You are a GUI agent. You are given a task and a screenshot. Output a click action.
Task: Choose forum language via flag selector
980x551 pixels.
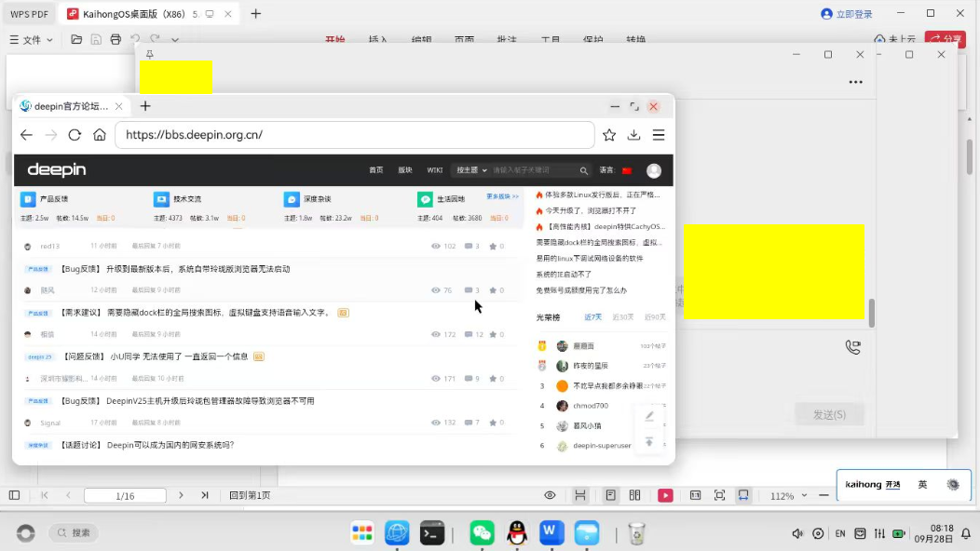[627, 170]
